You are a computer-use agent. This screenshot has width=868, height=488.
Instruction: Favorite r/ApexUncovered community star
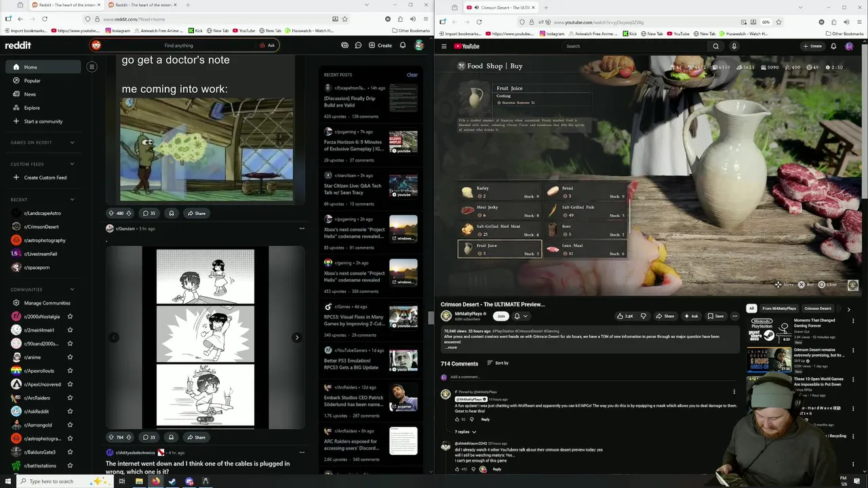tap(70, 384)
